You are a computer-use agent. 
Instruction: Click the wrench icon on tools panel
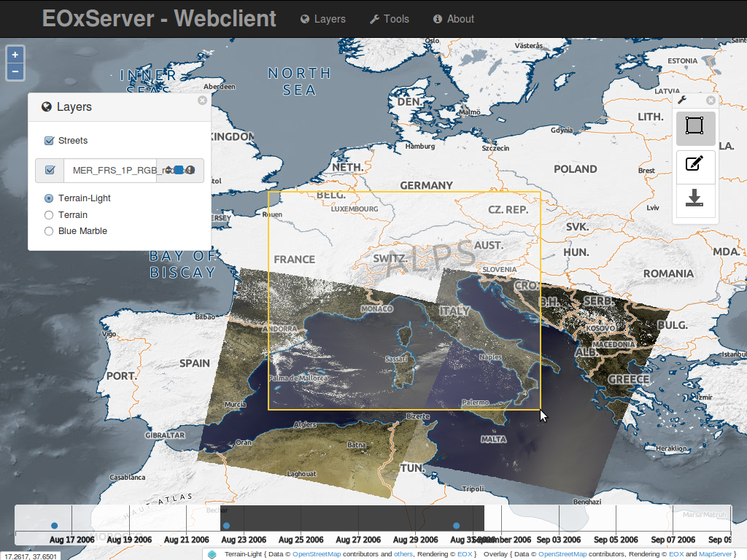pyautogui.click(x=682, y=99)
